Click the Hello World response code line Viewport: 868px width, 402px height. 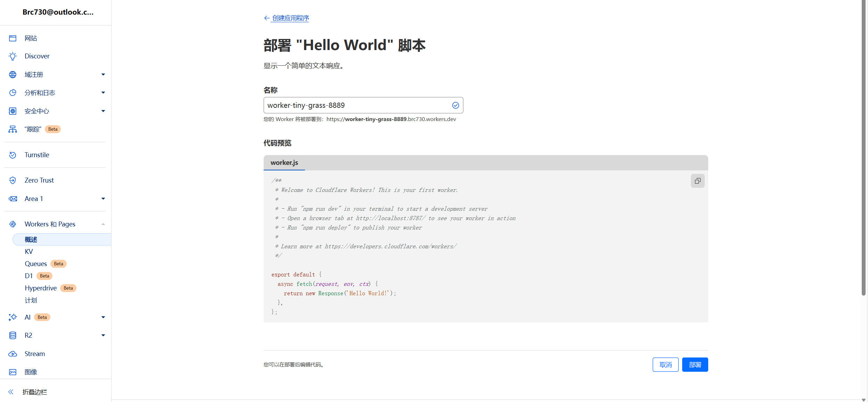[340, 294]
